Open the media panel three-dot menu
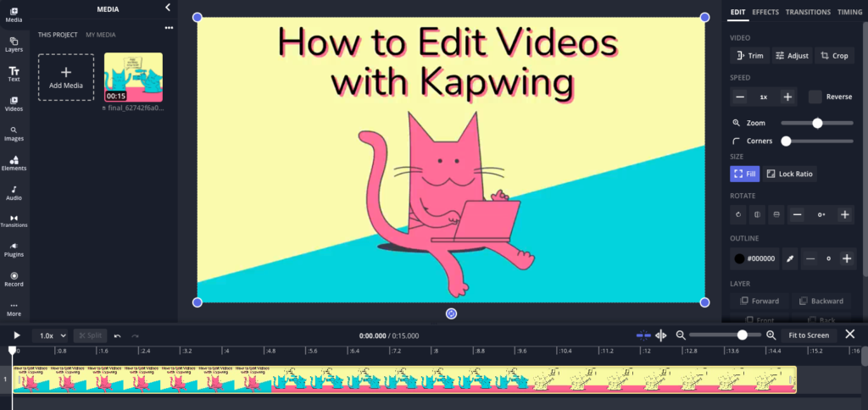 (x=169, y=28)
